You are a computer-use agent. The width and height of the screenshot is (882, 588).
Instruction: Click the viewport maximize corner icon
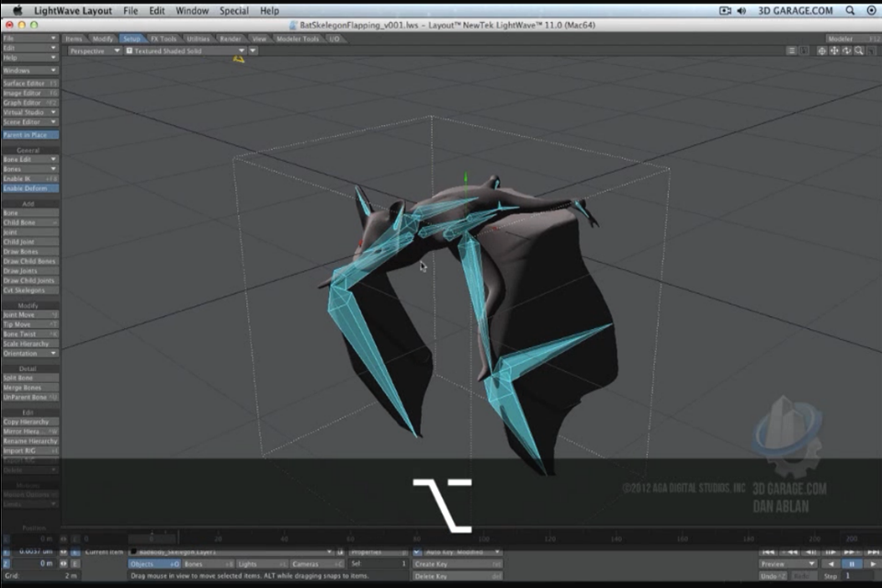(x=871, y=51)
